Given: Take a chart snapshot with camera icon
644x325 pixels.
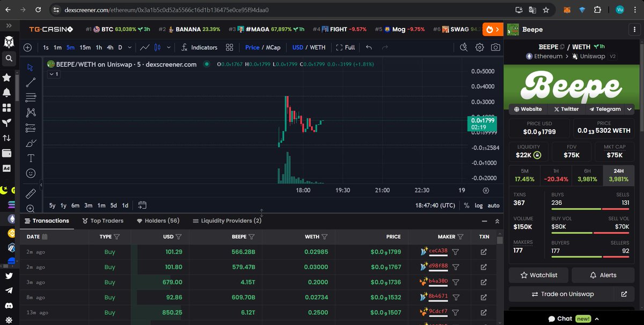Looking at the screenshot, I should 495,47.
